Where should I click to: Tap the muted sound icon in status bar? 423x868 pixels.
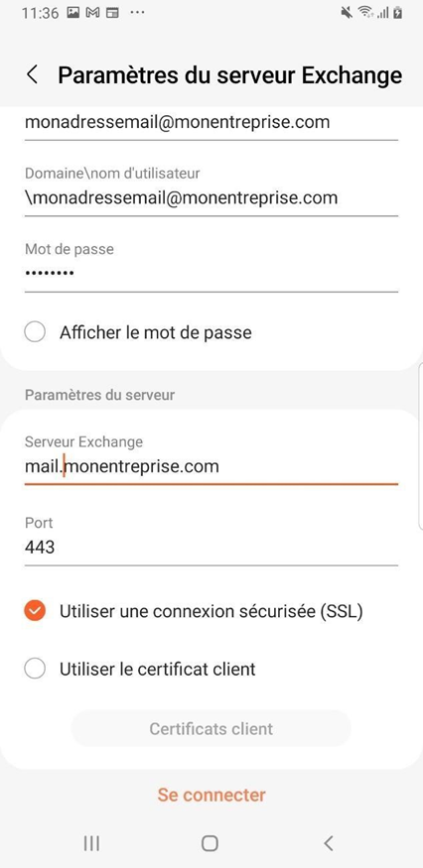347,13
